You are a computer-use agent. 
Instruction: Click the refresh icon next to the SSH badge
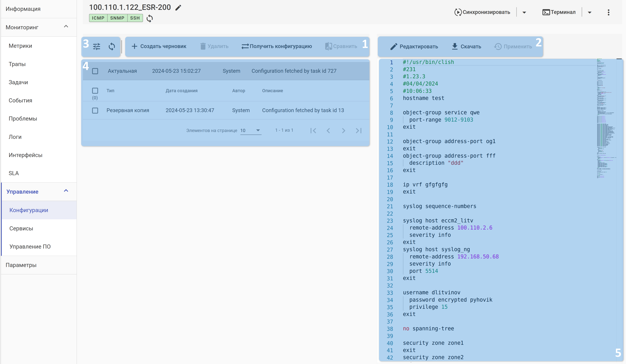150,18
